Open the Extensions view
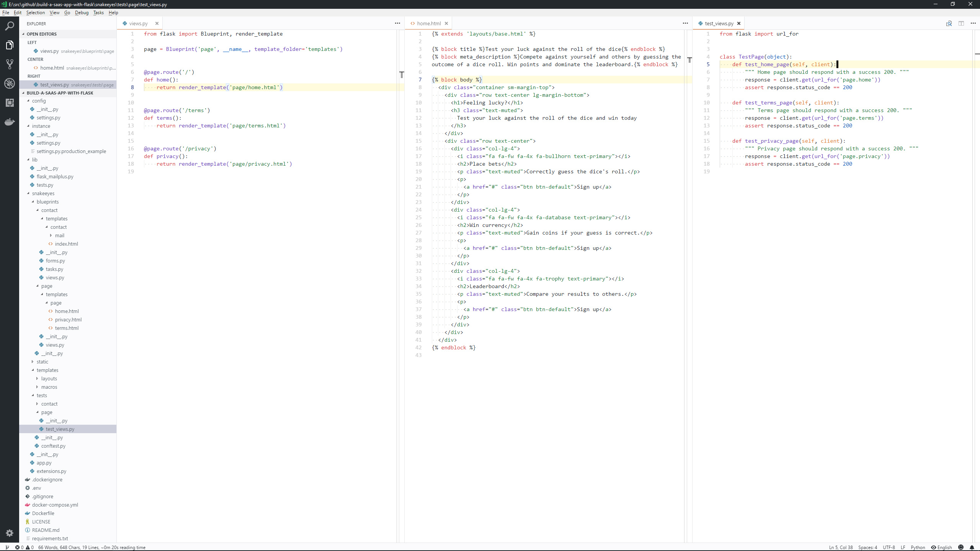 [10, 103]
